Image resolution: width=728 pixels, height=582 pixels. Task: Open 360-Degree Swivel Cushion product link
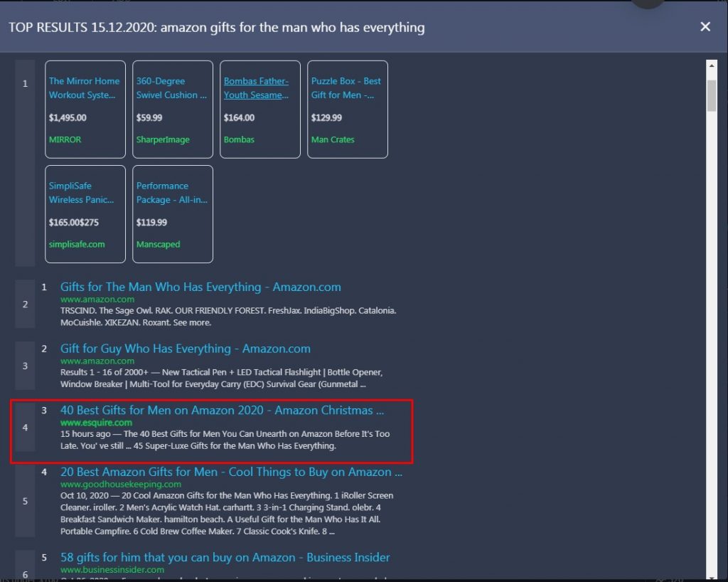tap(171, 88)
